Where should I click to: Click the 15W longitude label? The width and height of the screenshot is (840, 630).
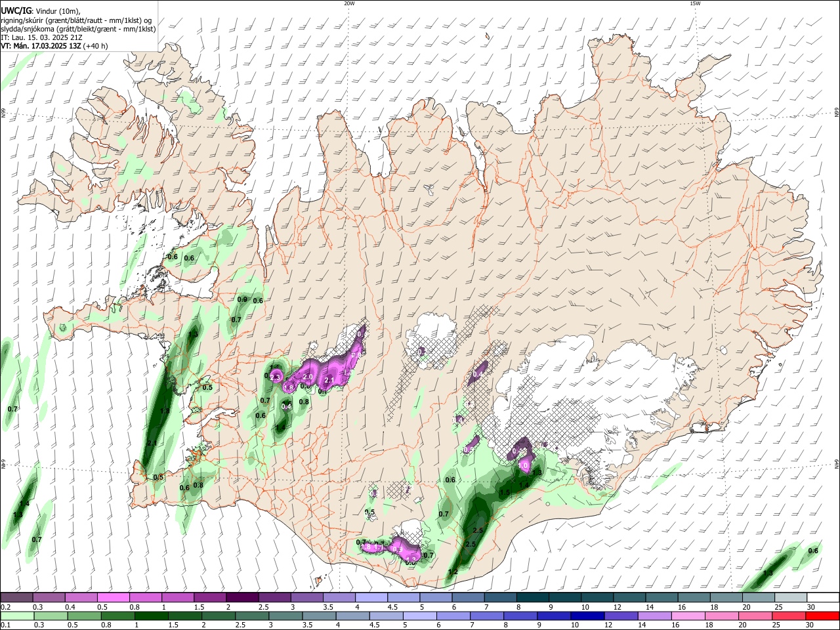point(695,3)
